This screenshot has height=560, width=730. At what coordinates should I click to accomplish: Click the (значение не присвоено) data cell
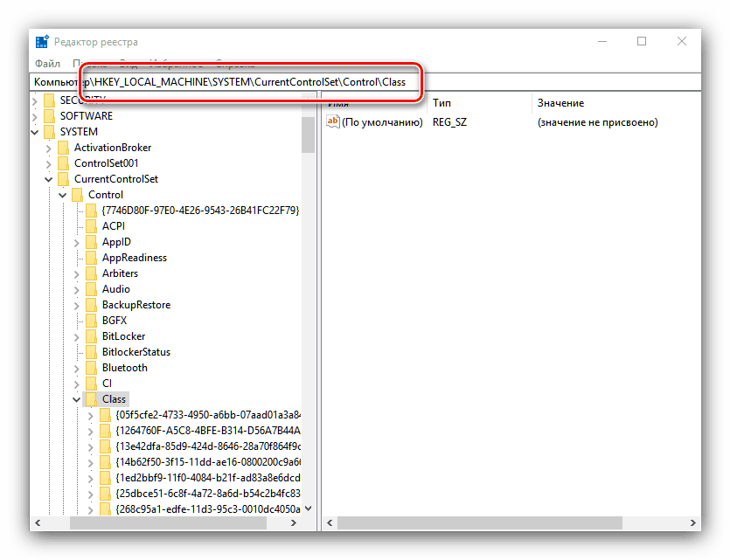click(x=597, y=122)
